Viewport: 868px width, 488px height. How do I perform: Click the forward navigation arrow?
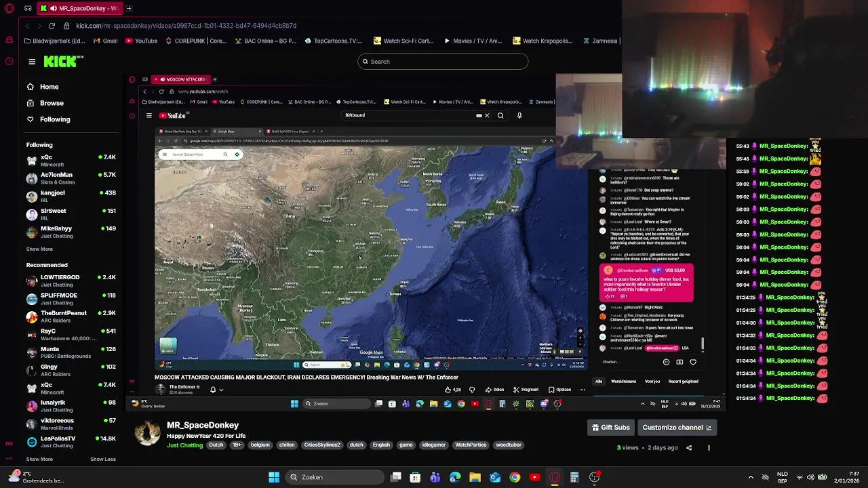pos(39,26)
